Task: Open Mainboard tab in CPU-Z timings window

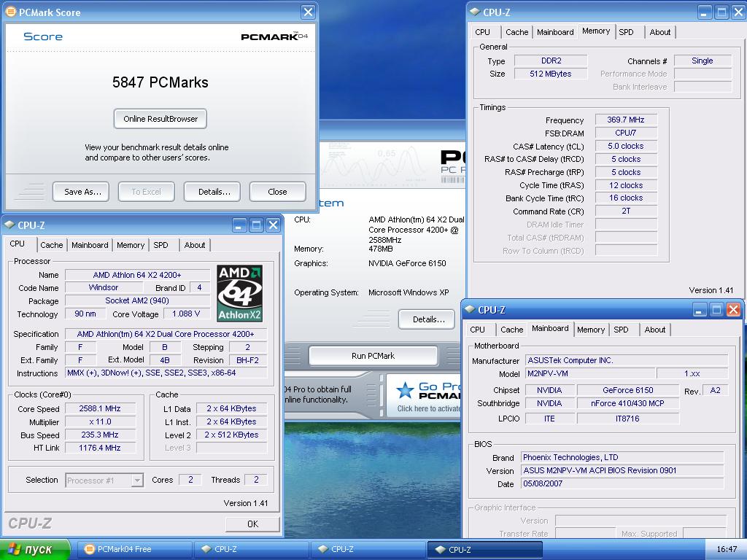Action: coord(555,32)
